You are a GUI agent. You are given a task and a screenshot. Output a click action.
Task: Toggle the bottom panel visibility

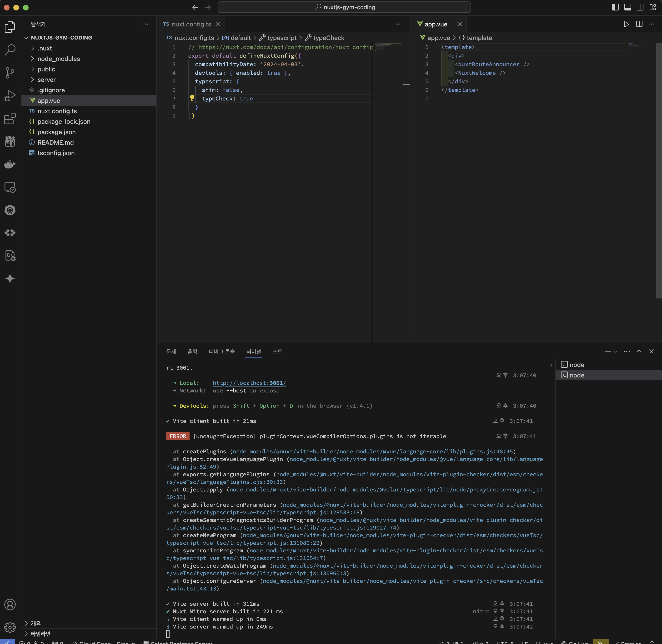(x=627, y=7)
